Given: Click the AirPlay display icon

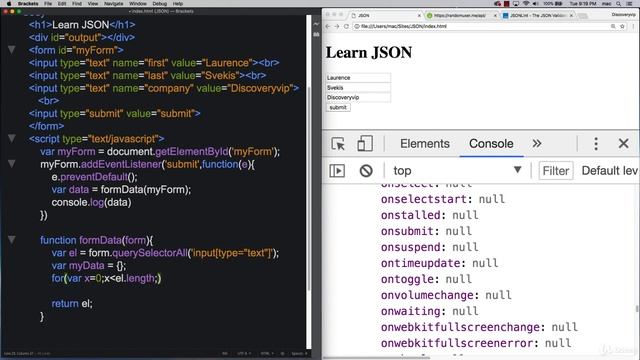Looking at the screenshot, I should coord(516,4).
